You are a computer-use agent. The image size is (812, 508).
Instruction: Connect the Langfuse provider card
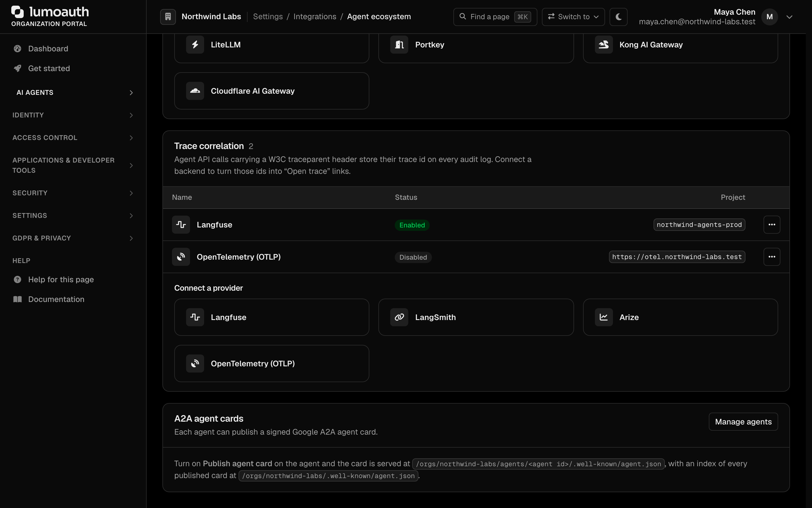click(x=272, y=317)
